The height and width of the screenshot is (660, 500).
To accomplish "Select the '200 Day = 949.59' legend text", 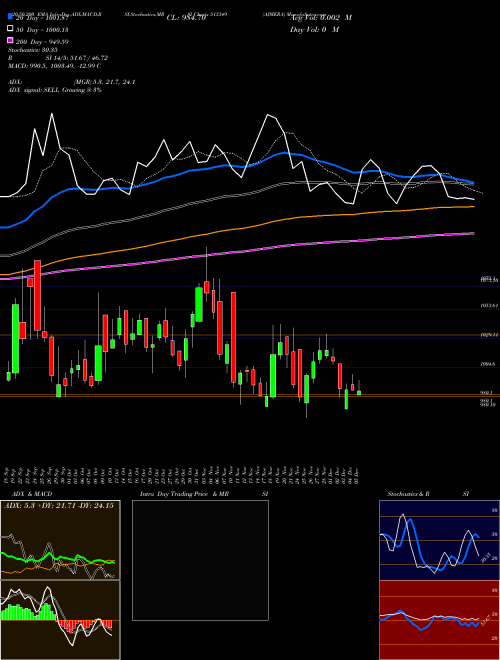I will (x=42, y=42).
